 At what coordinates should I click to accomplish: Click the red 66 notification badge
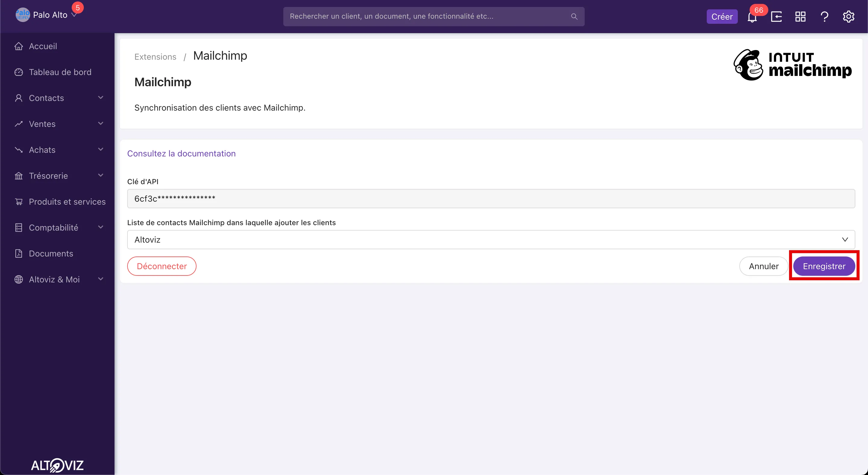coord(759,10)
